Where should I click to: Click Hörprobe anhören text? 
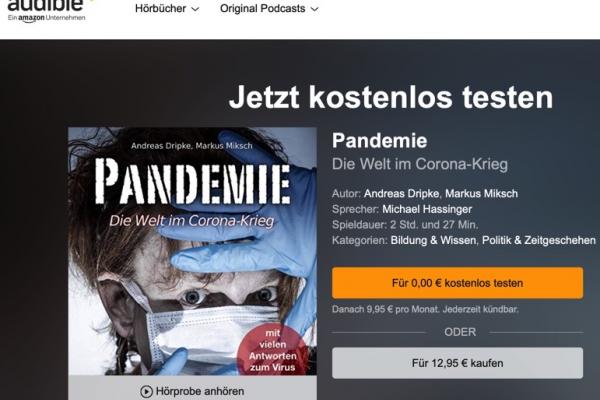pyautogui.click(x=200, y=392)
